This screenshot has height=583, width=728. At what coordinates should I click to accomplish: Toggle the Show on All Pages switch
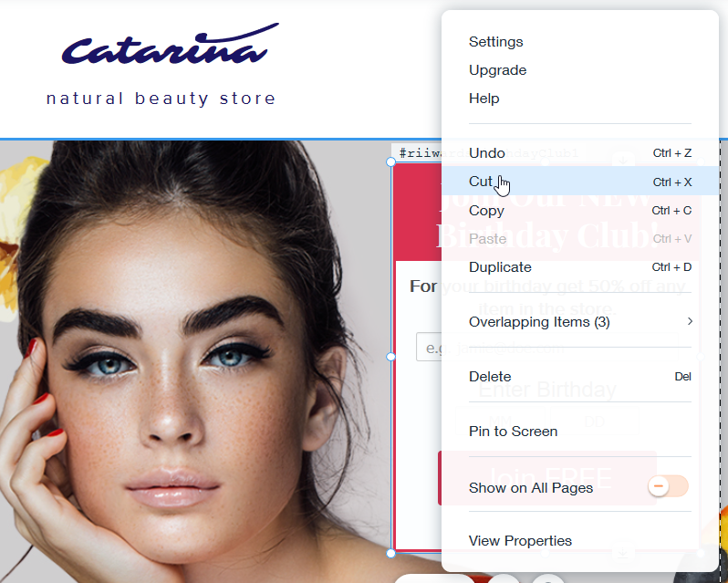click(668, 486)
